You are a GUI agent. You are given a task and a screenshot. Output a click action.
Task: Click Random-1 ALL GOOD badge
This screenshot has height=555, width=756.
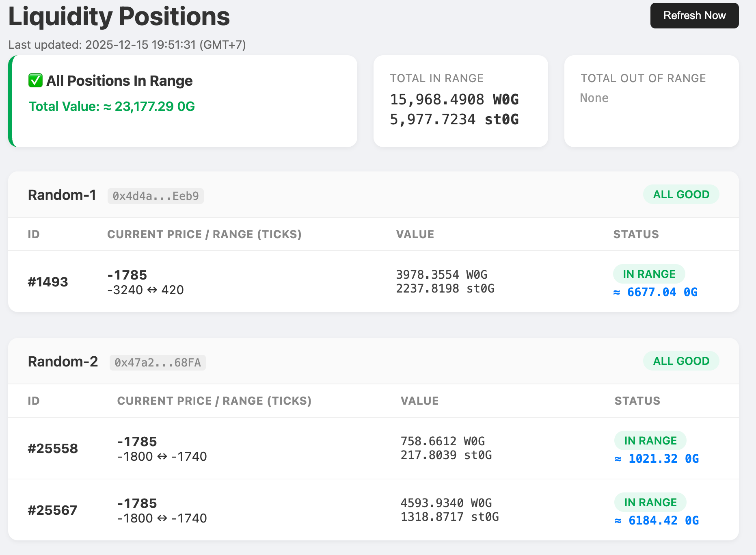click(x=681, y=195)
